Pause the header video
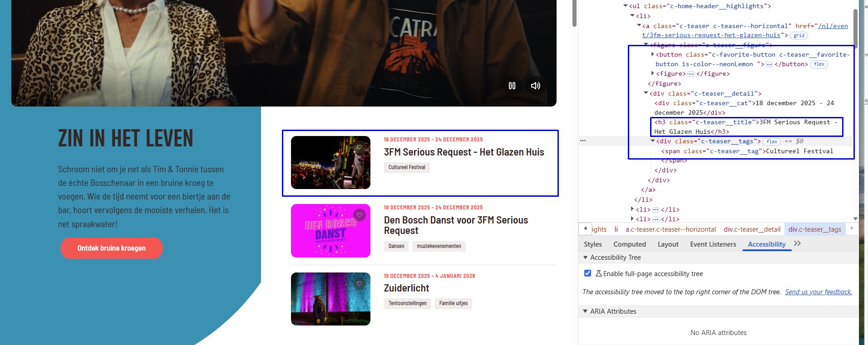868x345 pixels. coord(512,86)
